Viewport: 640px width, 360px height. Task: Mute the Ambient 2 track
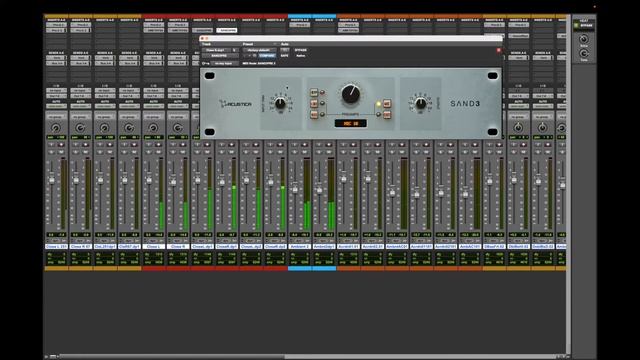(x=305, y=152)
